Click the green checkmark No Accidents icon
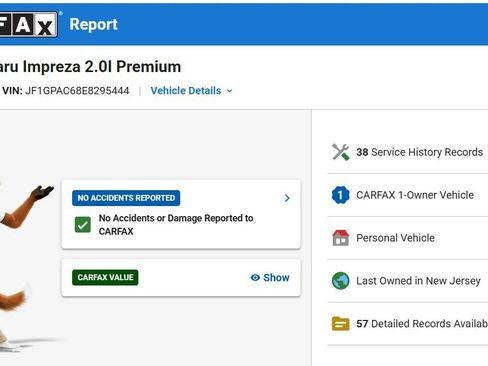Image resolution: width=488 pixels, height=366 pixels. pyautogui.click(x=82, y=225)
